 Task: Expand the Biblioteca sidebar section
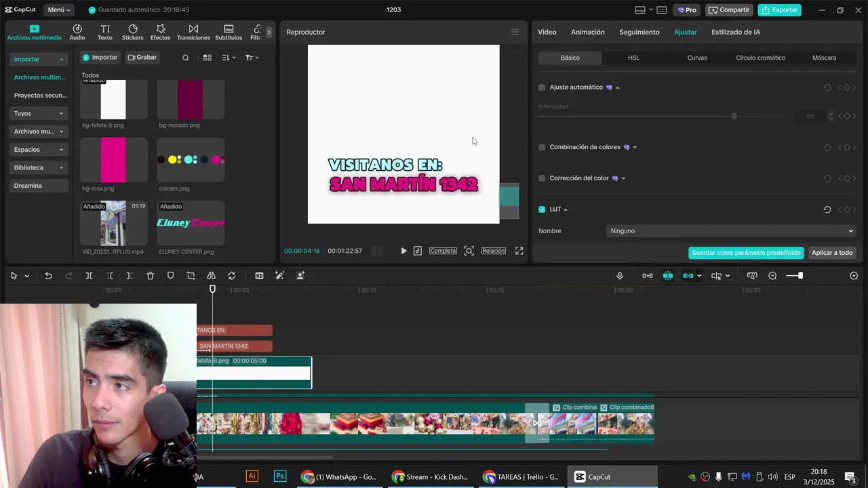pos(39,167)
